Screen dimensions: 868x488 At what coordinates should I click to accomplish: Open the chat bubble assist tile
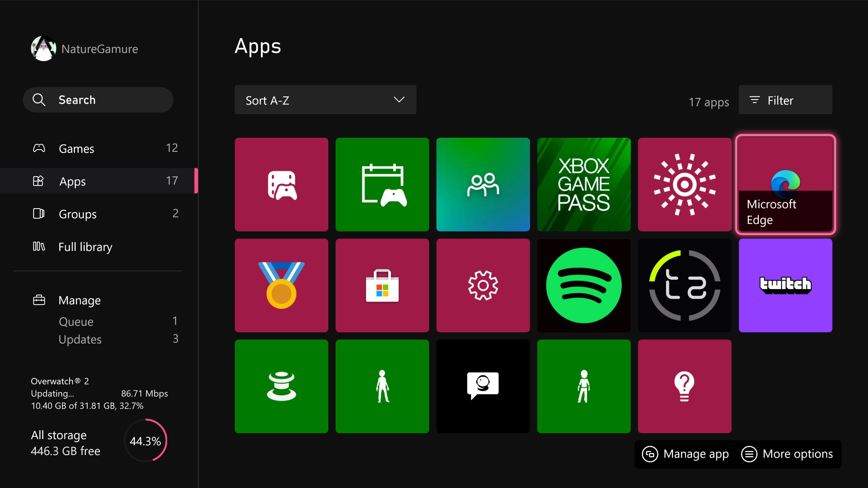[x=483, y=386]
